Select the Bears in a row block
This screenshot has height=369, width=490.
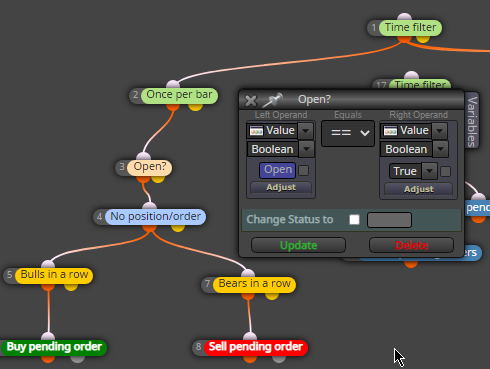point(254,284)
